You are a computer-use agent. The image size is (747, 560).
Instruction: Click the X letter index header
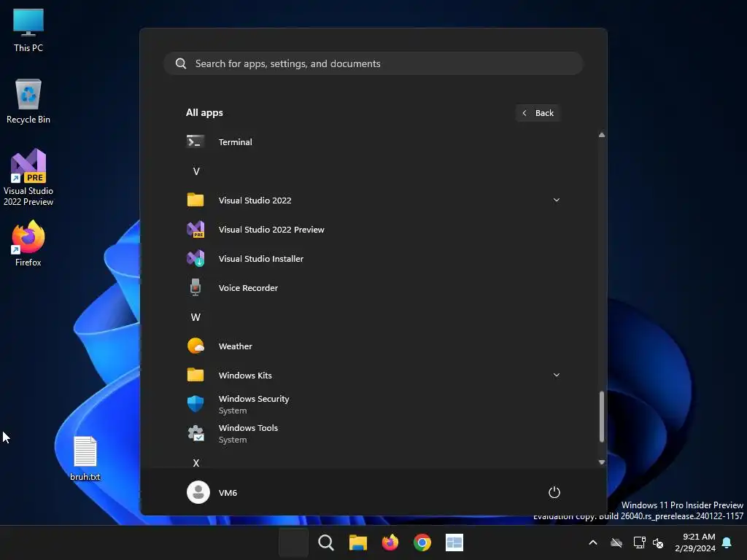pos(196,463)
